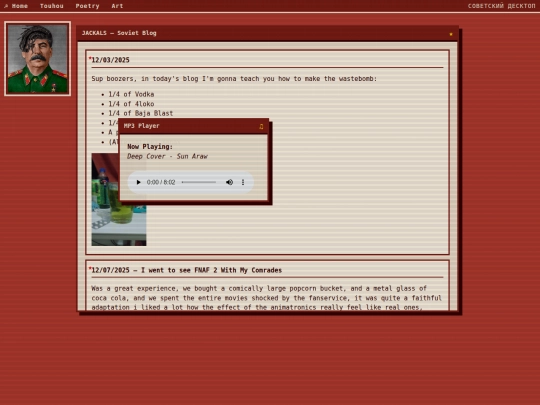The image size is (540, 405).
Task: Click the 'Now Playing:' label
Action: pos(150,147)
